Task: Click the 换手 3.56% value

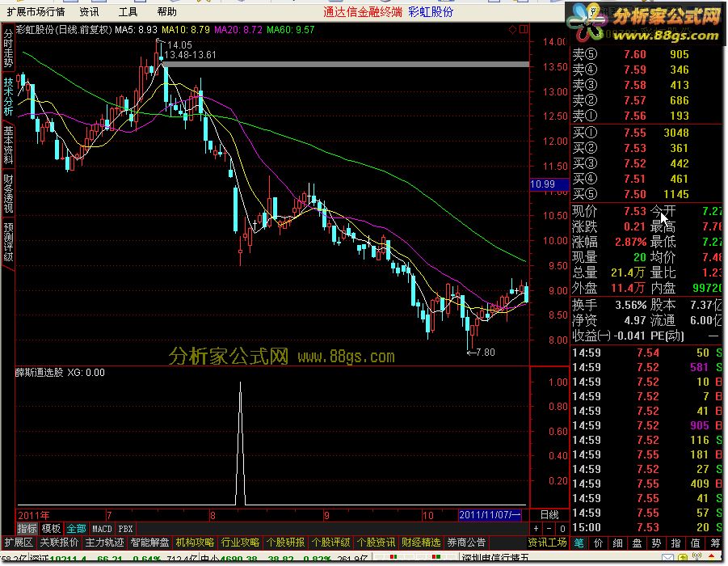Action: pyautogui.click(x=630, y=306)
